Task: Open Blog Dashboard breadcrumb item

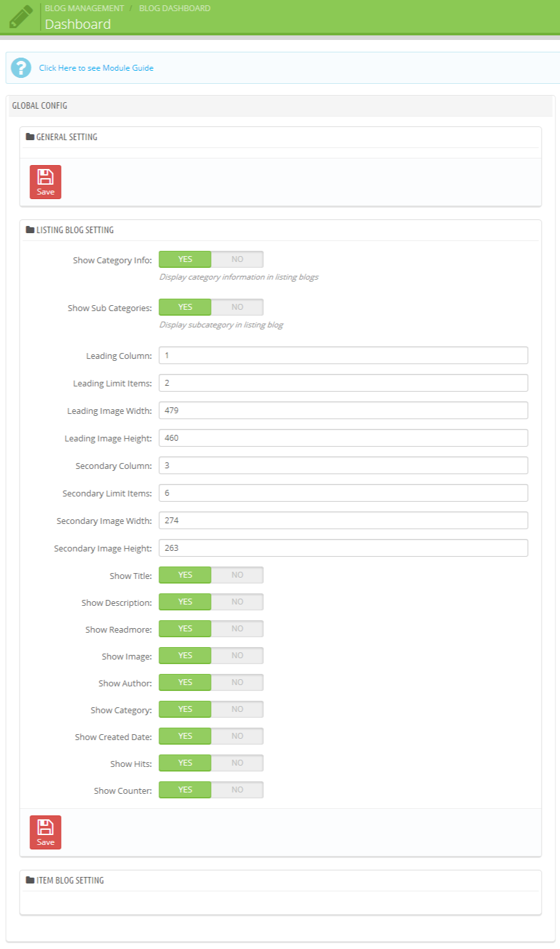Action: pyautogui.click(x=175, y=9)
